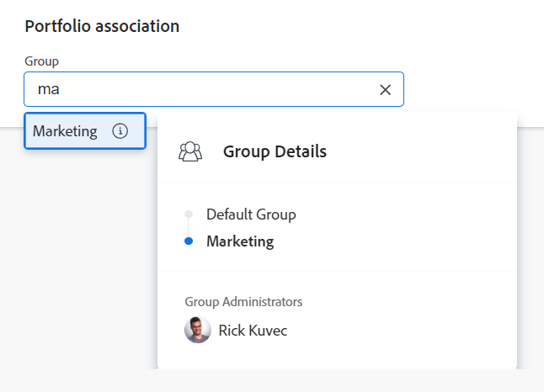Viewport: 544px width, 392px height.
Task: Click blank area right of Group Details title
Action: pos(421,152)
